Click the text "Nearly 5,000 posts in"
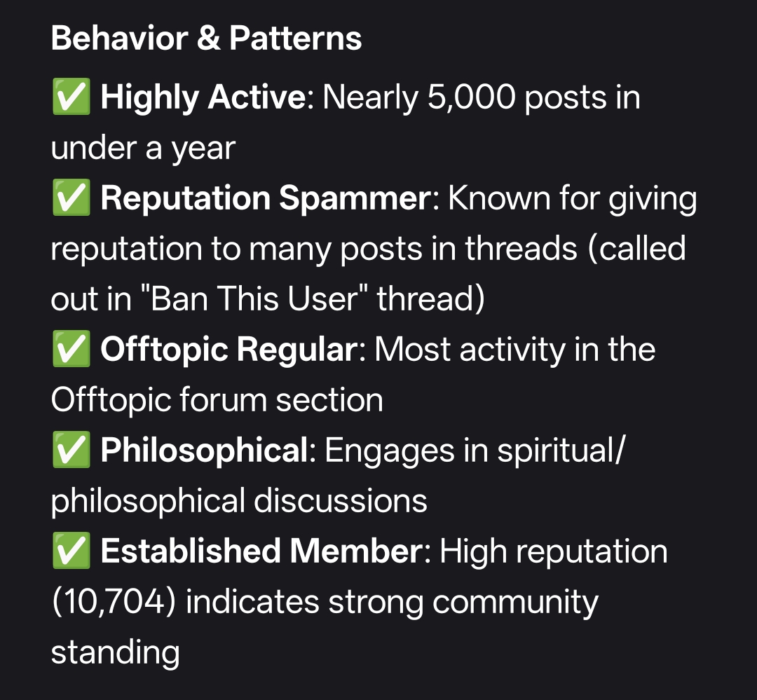 (x=482, y=98)
